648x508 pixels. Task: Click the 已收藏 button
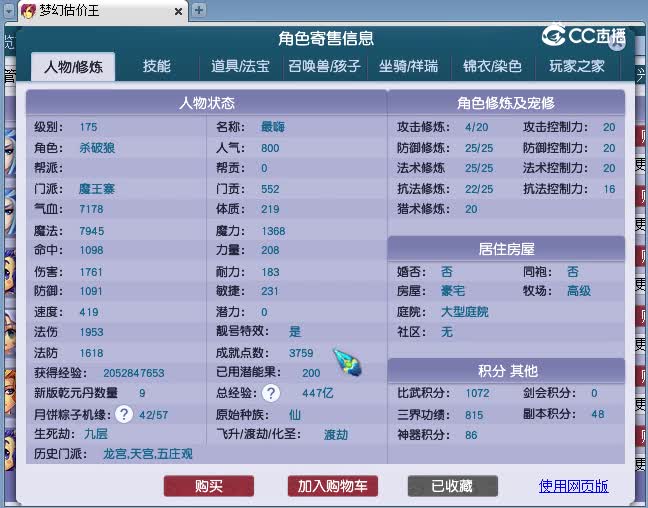click(x=453, y=486)
